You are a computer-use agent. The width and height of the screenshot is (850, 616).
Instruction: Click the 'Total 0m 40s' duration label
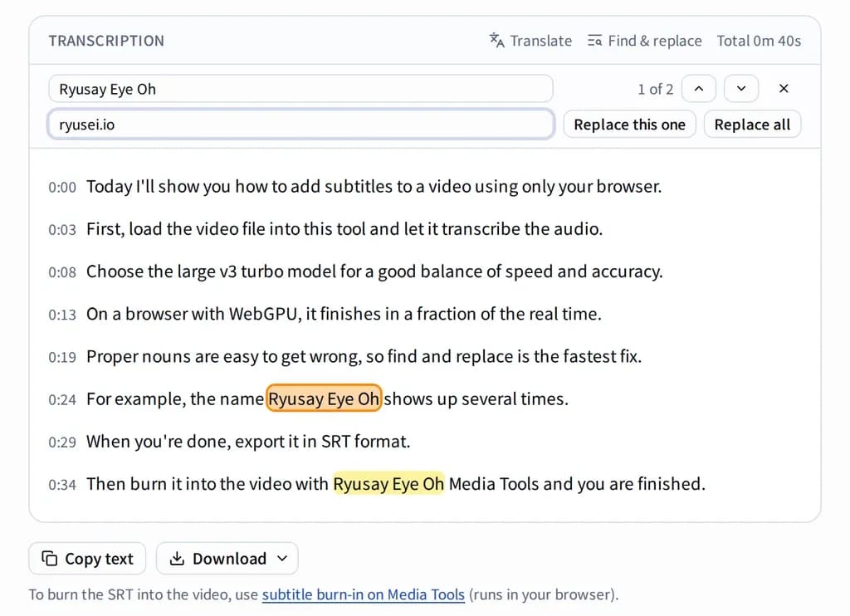759,41
